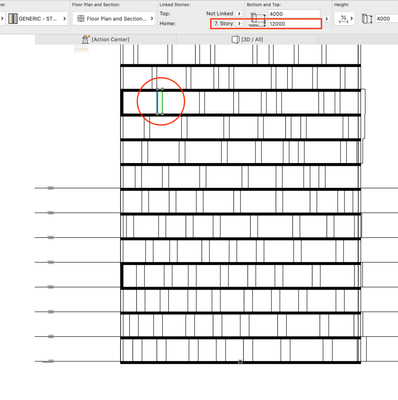
Task: Expand the chevron left of the material button
Action: (x=2, y=19)
